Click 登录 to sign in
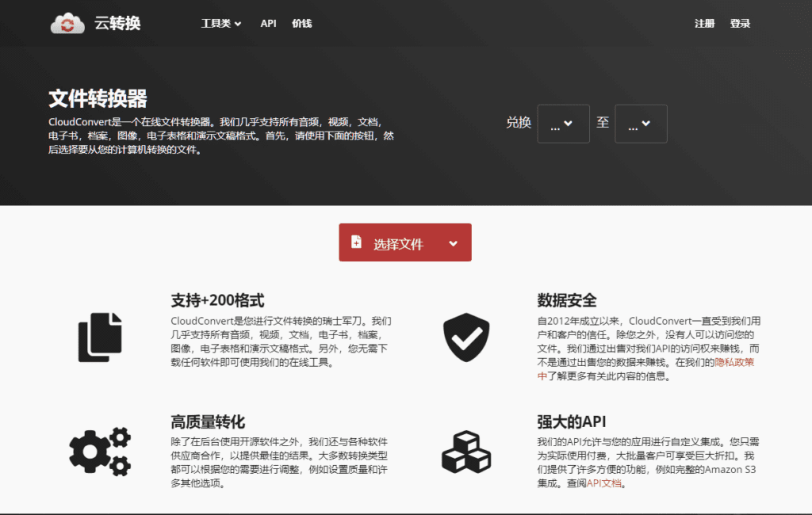This screenshot has width=812, height=515. tap(740, 24)
